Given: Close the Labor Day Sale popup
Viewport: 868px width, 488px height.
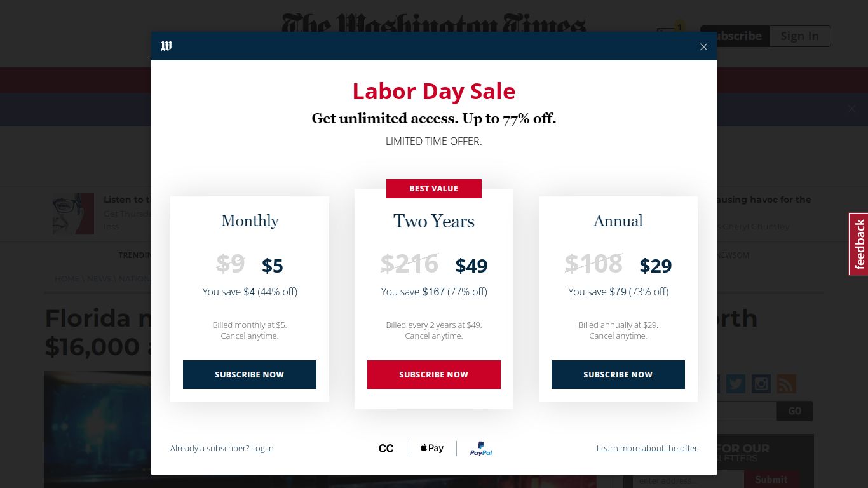Looking at the screenshot, I should click(703, 46).
